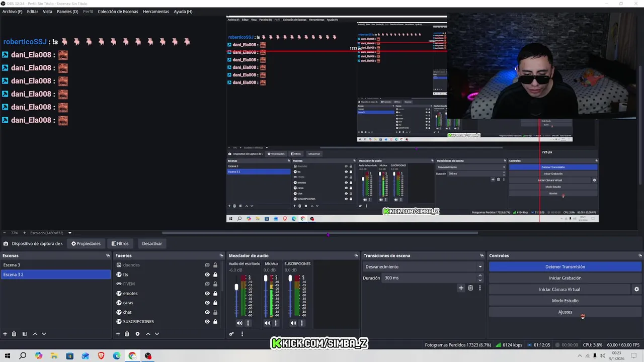Hide the SUSCRIPCIONES source

pos(207,321)
